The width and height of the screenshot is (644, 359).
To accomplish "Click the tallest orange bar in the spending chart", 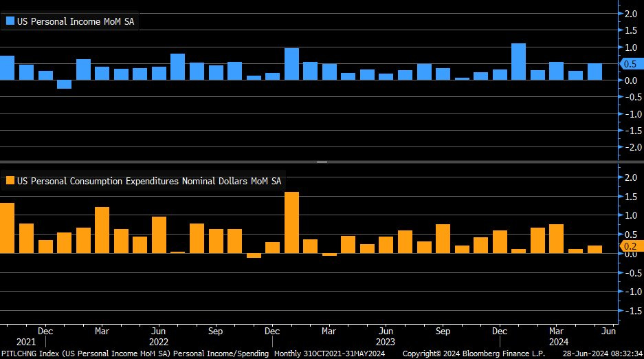I will point(291,222).
